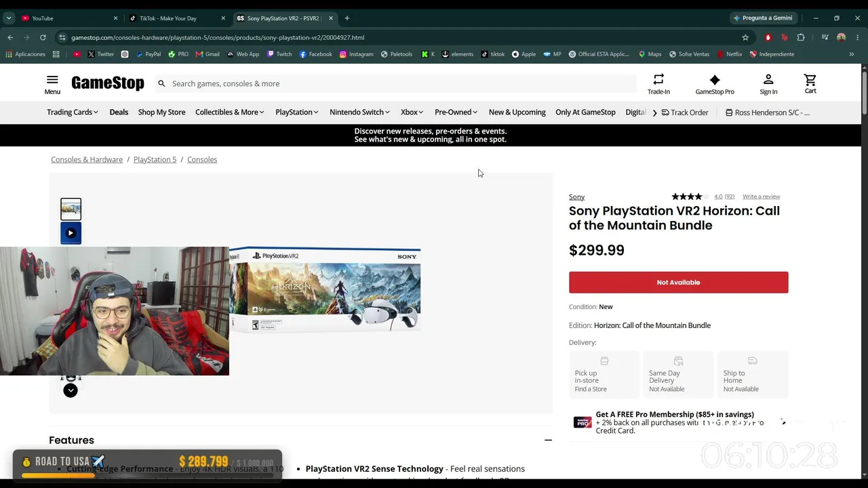Open Aplicaciones apps shortcut
868x488 pixels.
25,54
